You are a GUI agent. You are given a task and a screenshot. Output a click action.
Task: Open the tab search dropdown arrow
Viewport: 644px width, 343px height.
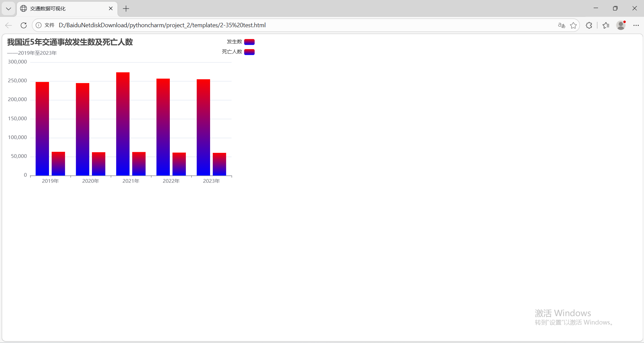point(8,9)
